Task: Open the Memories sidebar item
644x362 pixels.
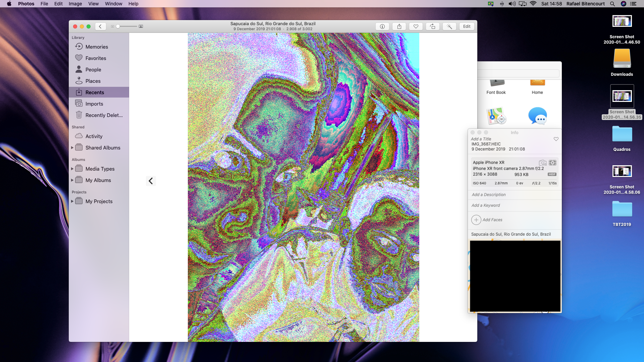Action: tap(97, 47)
